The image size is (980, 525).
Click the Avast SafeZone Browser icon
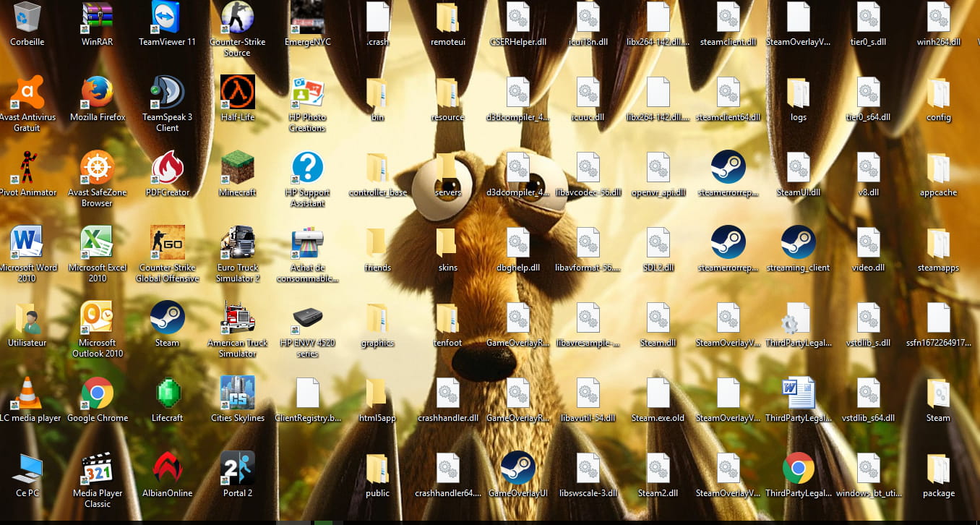pos(98,167)
